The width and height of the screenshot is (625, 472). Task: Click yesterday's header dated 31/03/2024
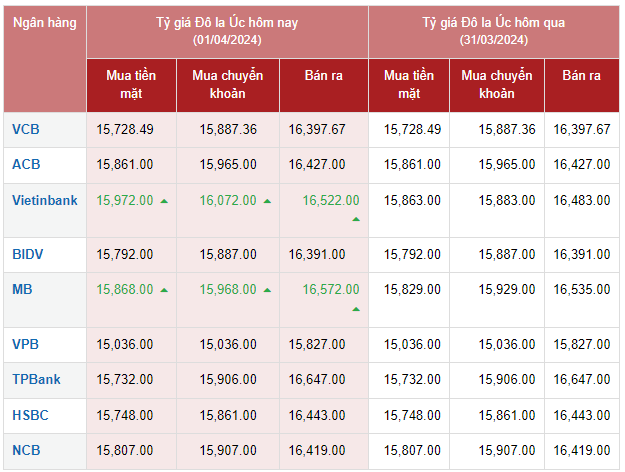(x=493, y=30)
